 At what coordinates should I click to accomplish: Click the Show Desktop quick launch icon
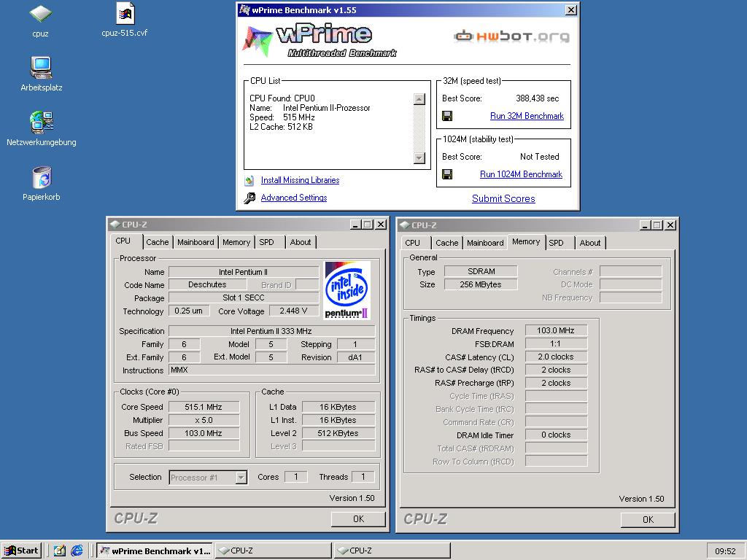click(60, 551)
